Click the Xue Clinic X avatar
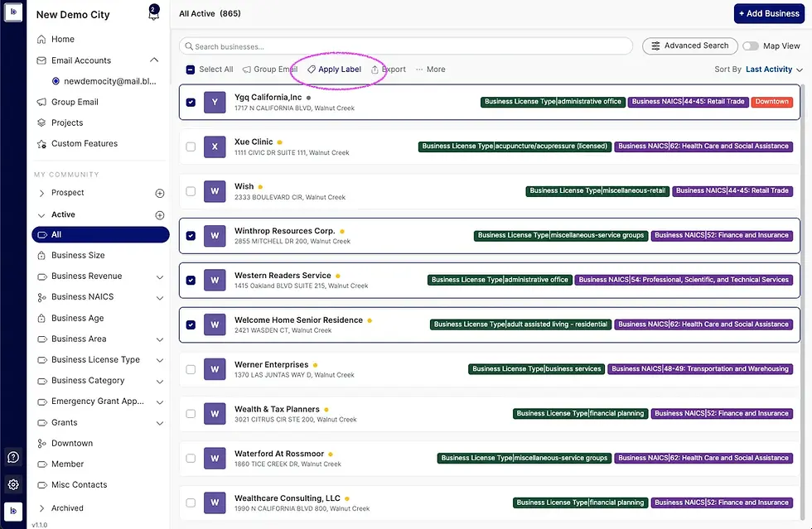Image resolution: width=812 pixels, height=529 pixels. (215, 147)
